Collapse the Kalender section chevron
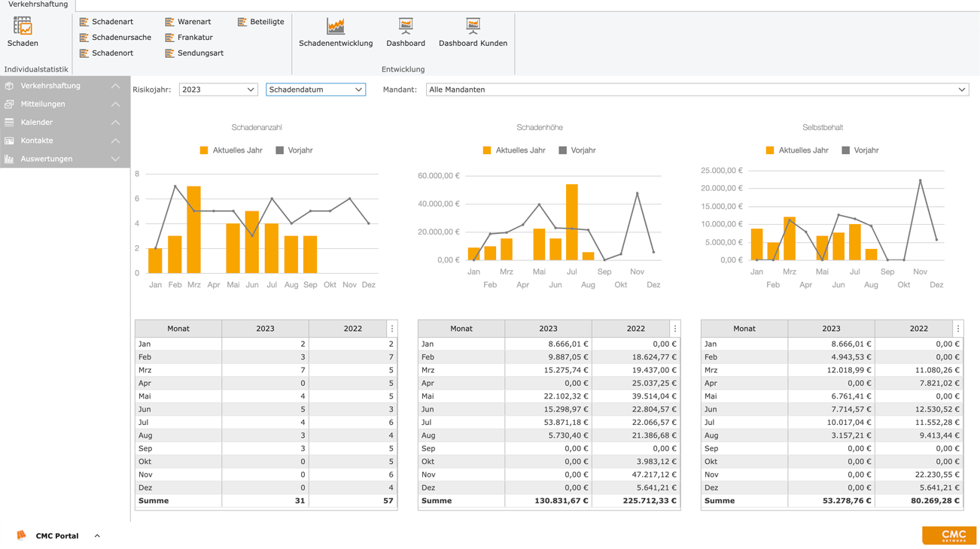Image resolution: width=980 pixels, height=549 pixels. [115, 123]
